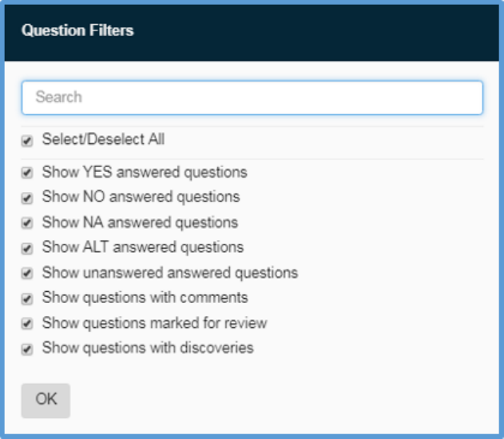Click 'Show NO answered questions' label text
The image size is (504, 439).
141,197
